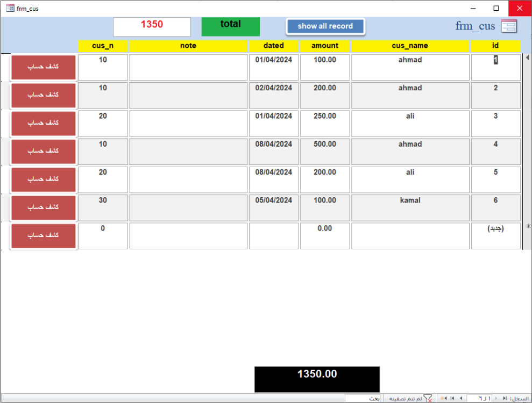532x403 pixels.
Task: Click the show all record button
Action: (325, 26)
